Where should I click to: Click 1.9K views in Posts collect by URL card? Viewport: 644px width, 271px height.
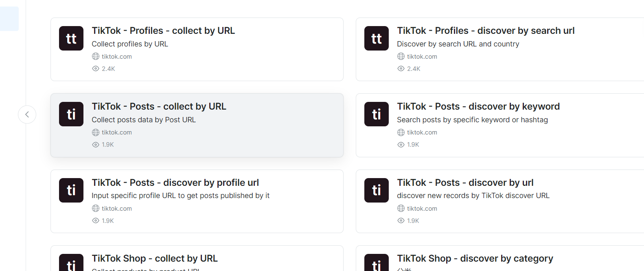point(108,145)
